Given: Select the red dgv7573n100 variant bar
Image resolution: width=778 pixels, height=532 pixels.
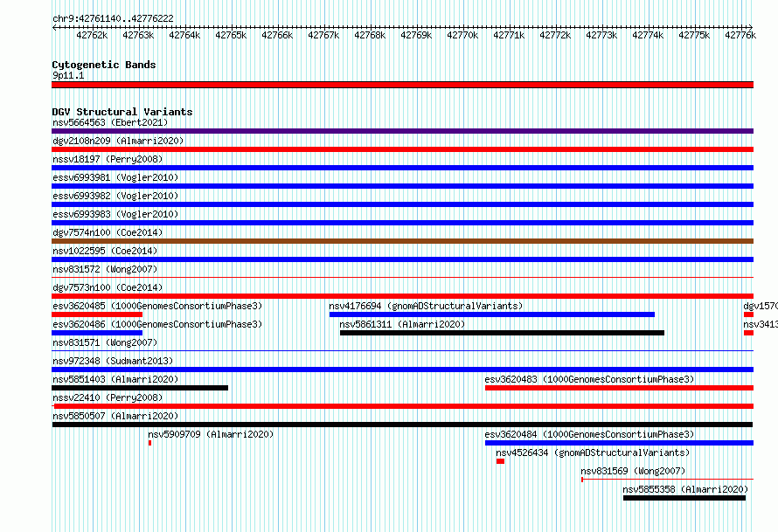Looking at the screenshot, I should click(402, 296).
